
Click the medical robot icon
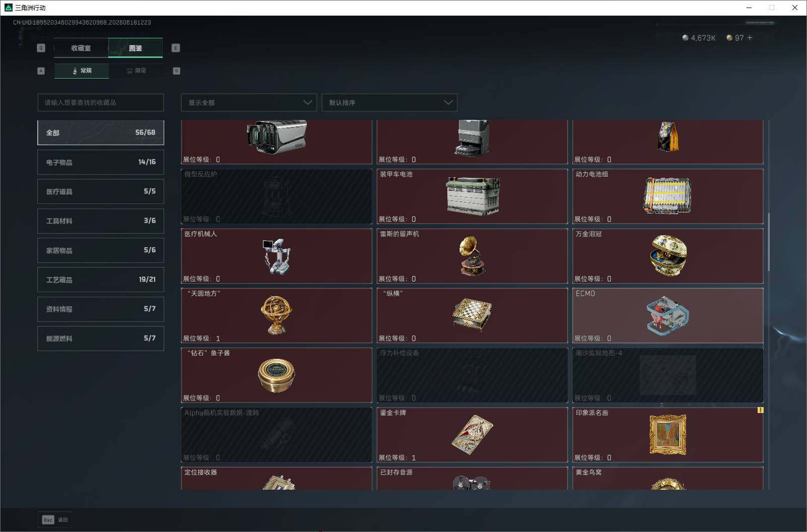point(276,256)
